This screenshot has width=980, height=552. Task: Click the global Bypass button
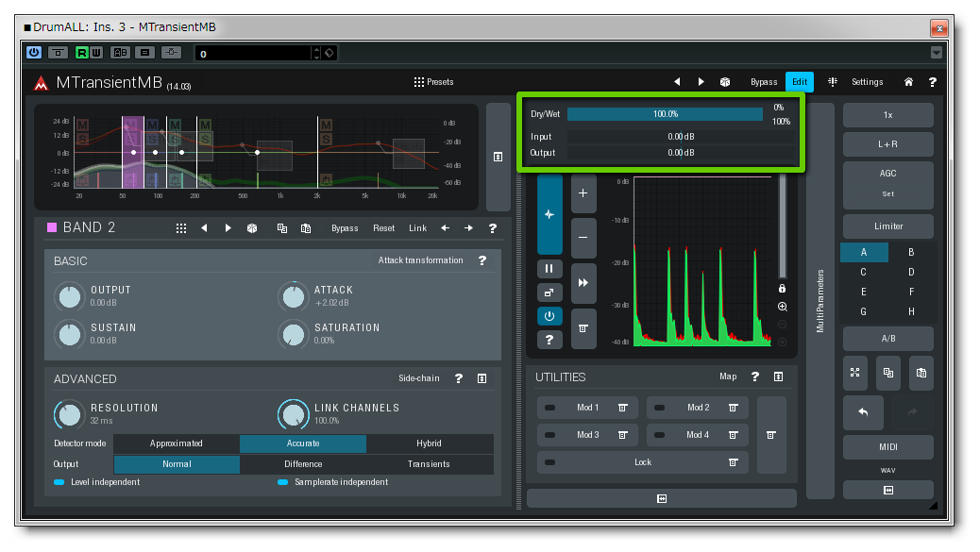tap(764, 82)
